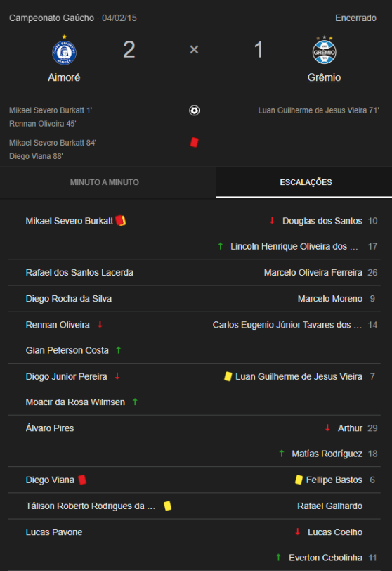Viewport: 392px width, 571px height.
Task: Click the yellow card beside Fellipe Bastos
Action: pos(299,480)
